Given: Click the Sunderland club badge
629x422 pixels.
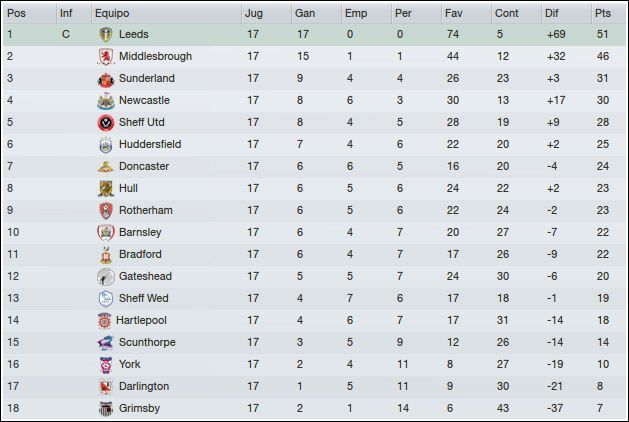Looking at the screenshot, I should click(x=106, y=79).
